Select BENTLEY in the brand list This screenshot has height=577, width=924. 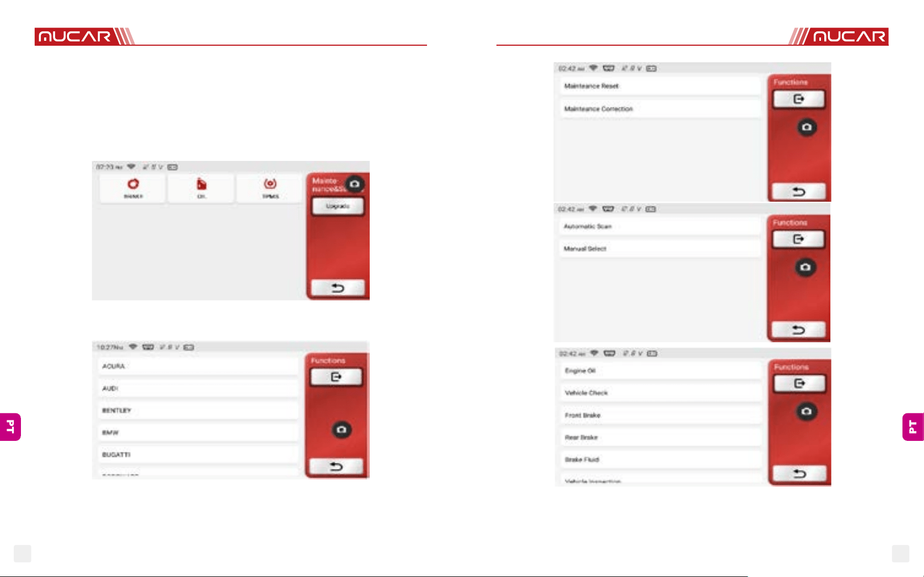click(198, 411)
